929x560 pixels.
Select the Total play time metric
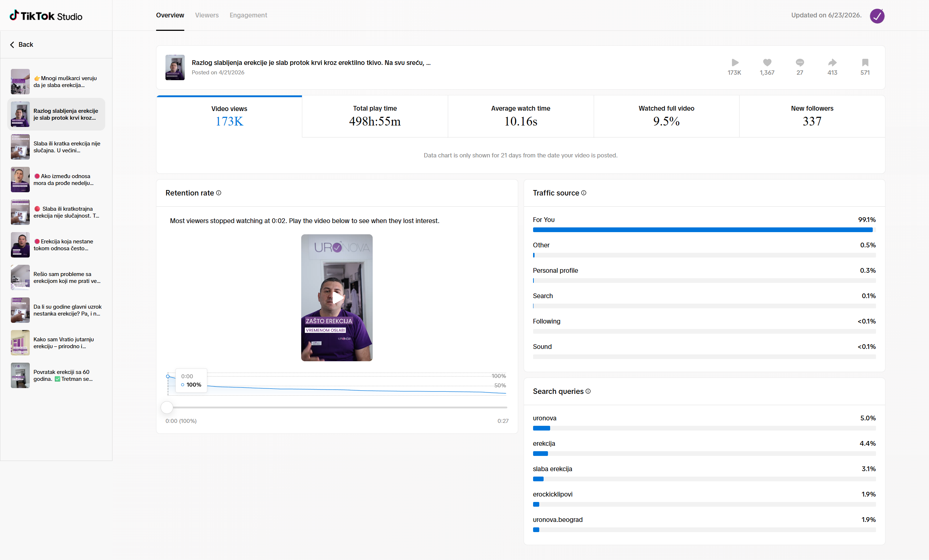click(375, 116)
